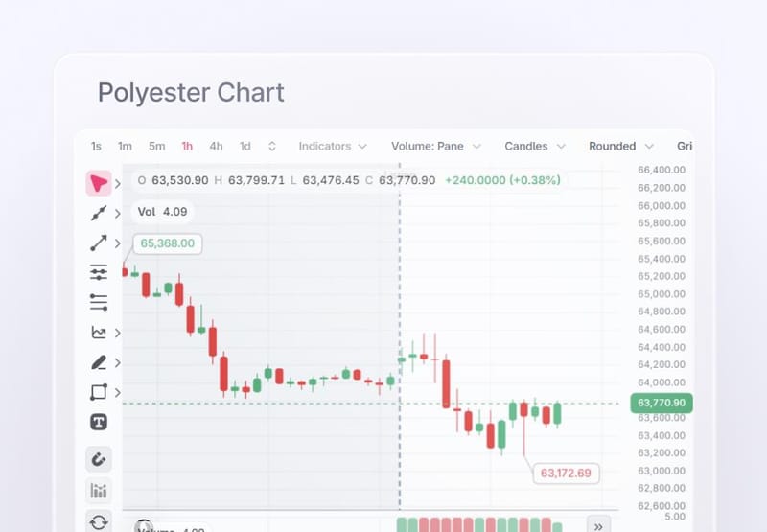Expand the cursor tool options arrow
The image size is (767, 532).
[117, 184]
